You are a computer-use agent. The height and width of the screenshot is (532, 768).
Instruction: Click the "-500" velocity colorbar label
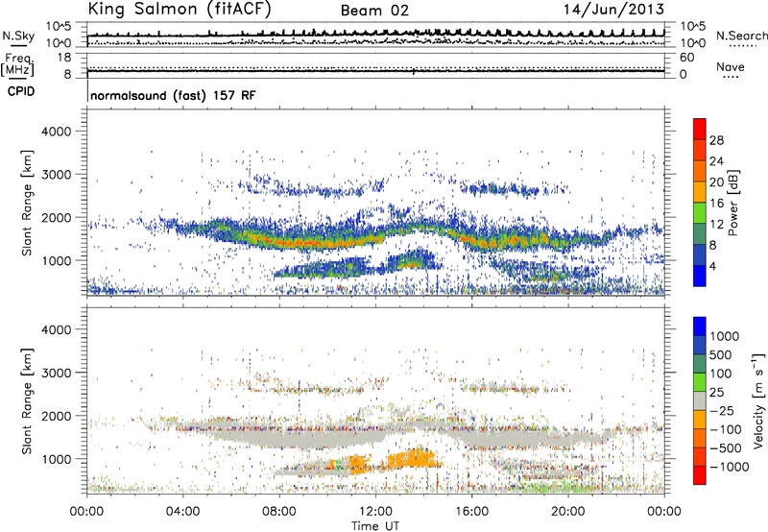pos(725,448)
